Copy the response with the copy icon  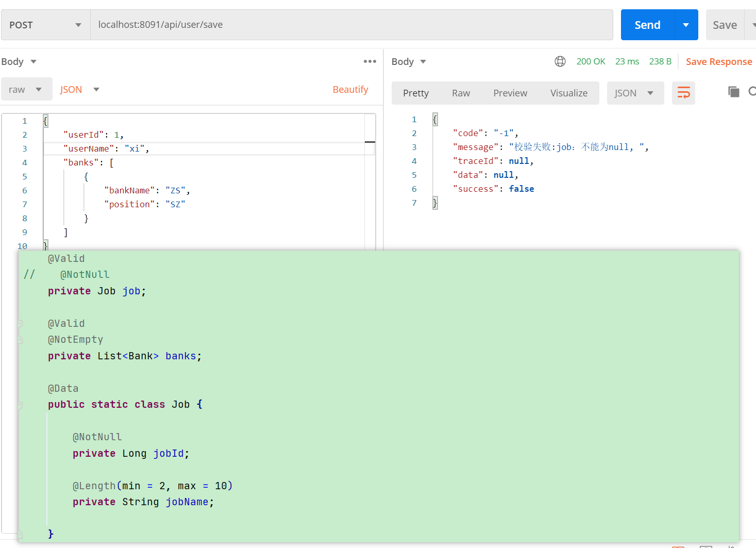[733, 92]
